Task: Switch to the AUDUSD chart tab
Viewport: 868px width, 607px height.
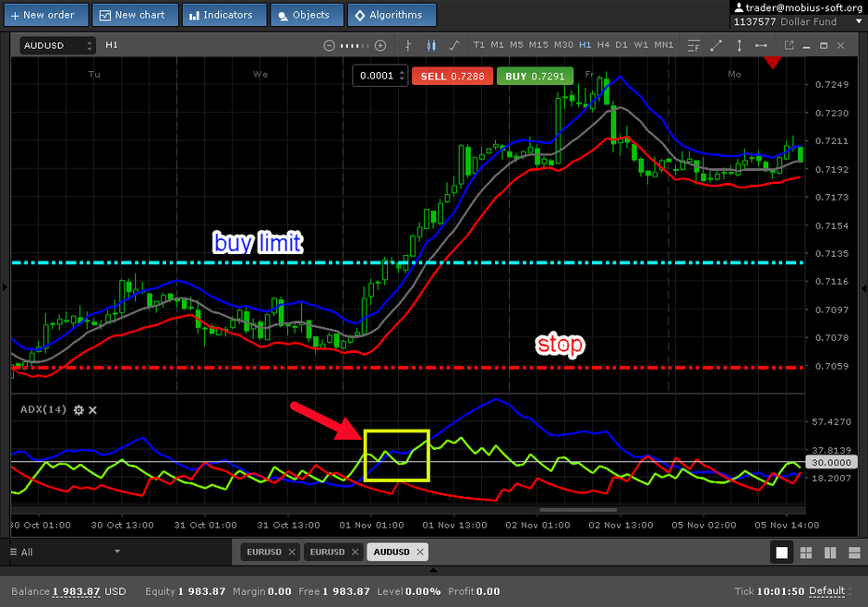Action: pyautogui.click(x=397, y=552)
